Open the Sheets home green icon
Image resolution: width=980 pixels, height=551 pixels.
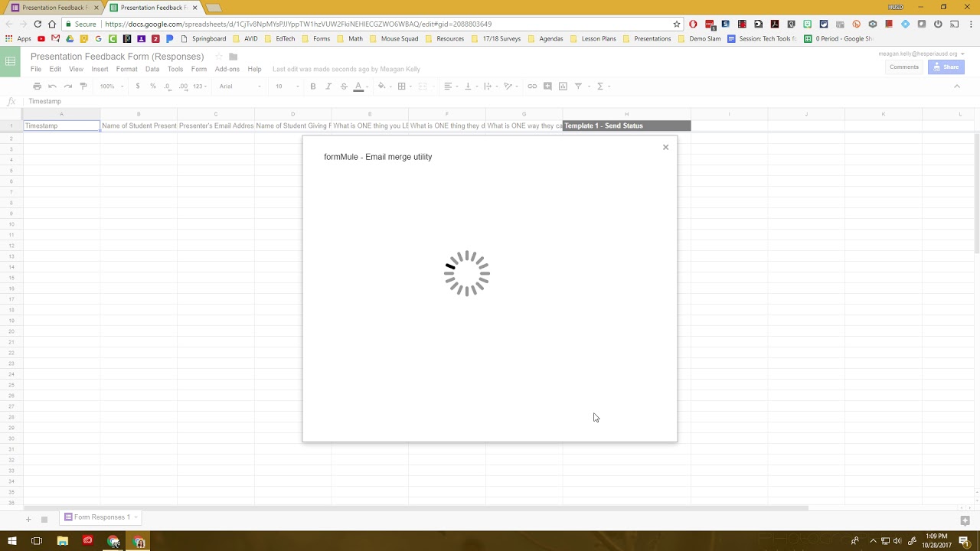click(x=11, y=62)
